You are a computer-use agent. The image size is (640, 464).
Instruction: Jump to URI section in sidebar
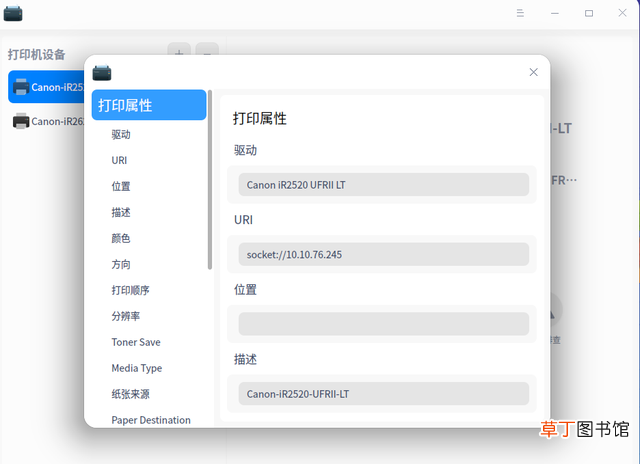(119, 160)
